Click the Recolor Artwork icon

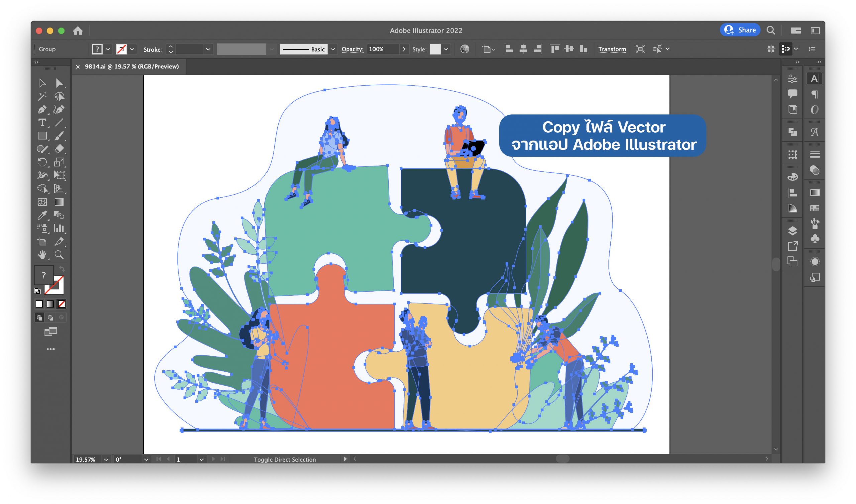pyautogui.click(x=465, y=49)
